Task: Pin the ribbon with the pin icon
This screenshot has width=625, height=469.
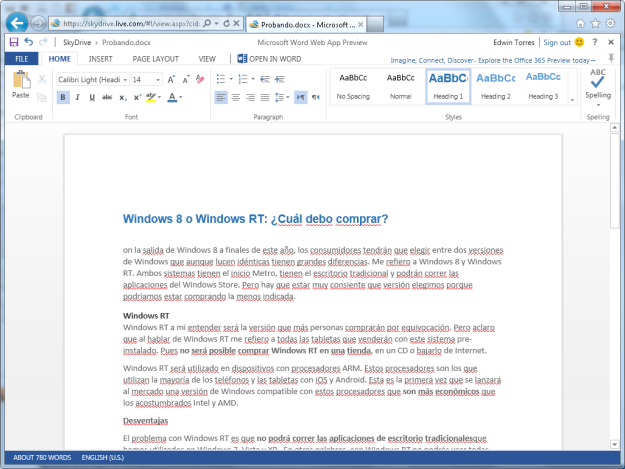Action: tap(611, 59)
